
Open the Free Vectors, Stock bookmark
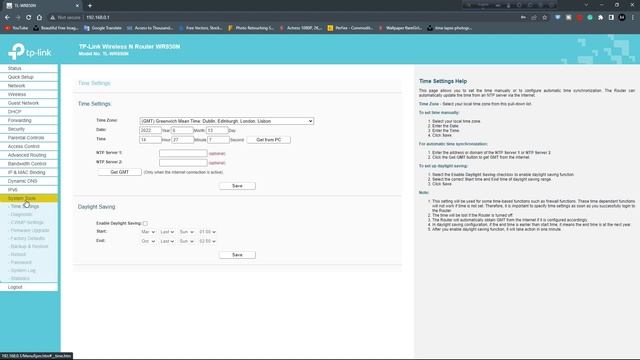200,28
